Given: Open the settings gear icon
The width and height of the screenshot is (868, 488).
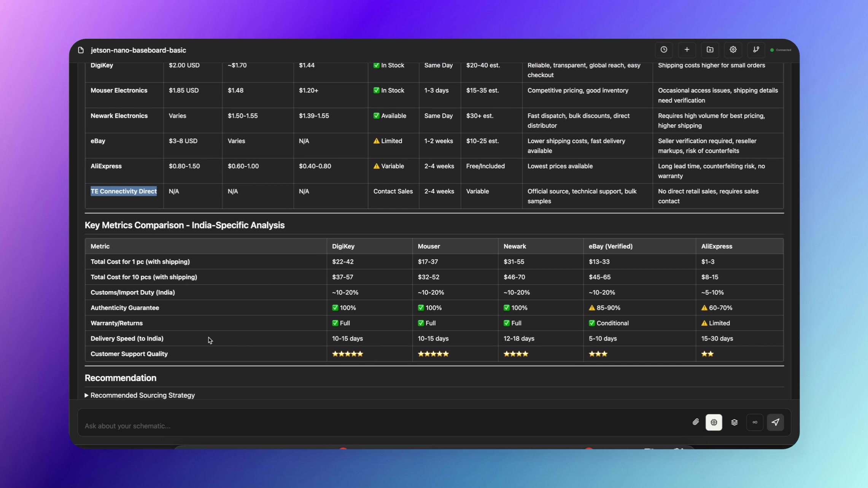Looking at the screenshot, I should click(x=733, y=50).
